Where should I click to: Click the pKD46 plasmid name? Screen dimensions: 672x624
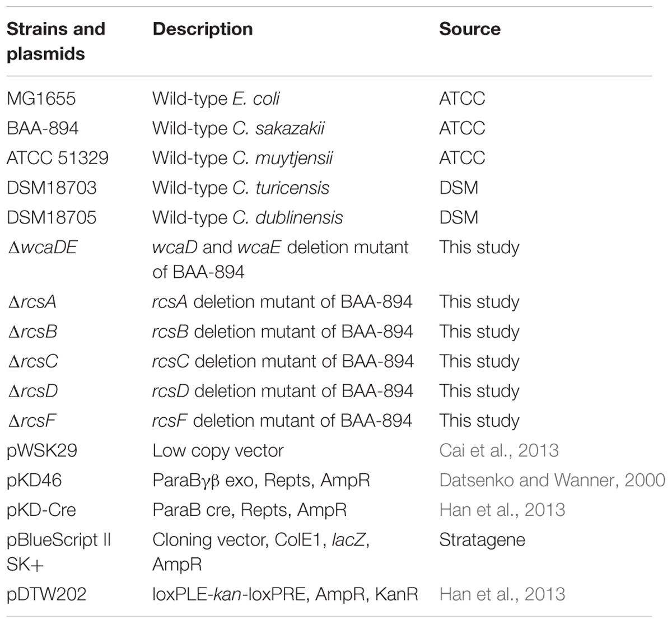[x=34, y=480]
